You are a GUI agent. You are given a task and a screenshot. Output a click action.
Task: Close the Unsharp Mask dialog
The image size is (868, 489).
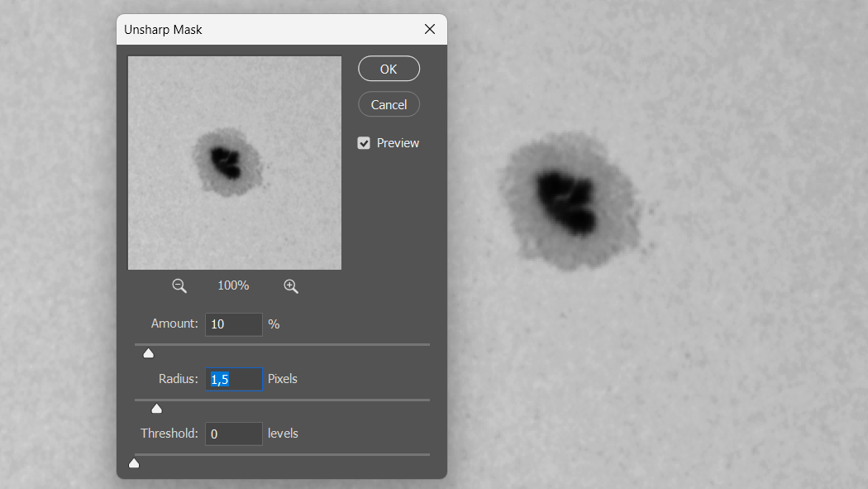pyautogui.click(x=429, y=30)
